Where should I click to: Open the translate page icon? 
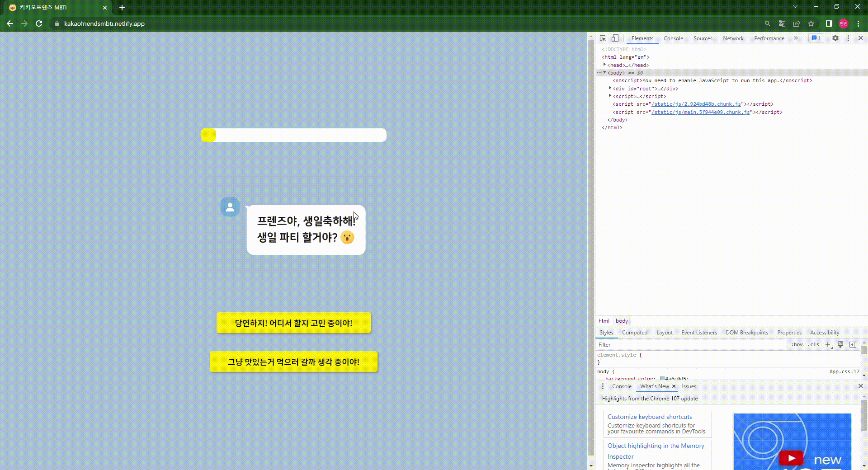click(x=782, y=23)
